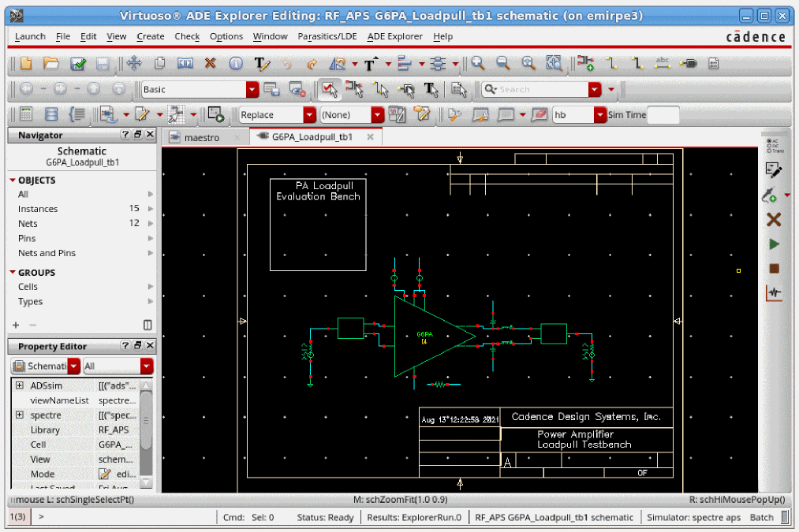Open the Basic workspace dropdown
This screenshot has width=799, height=532.
pos(252,90)
